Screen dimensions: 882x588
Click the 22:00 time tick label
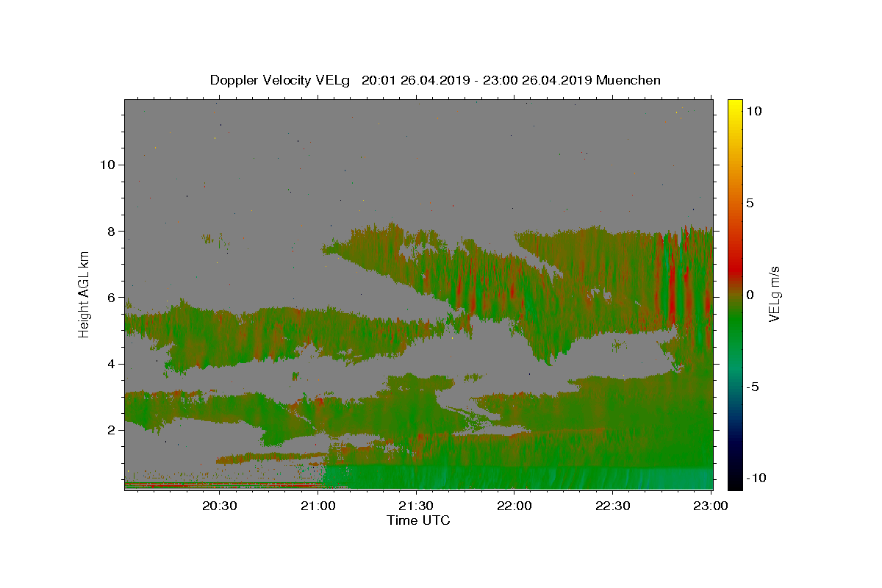click(514, 506)
